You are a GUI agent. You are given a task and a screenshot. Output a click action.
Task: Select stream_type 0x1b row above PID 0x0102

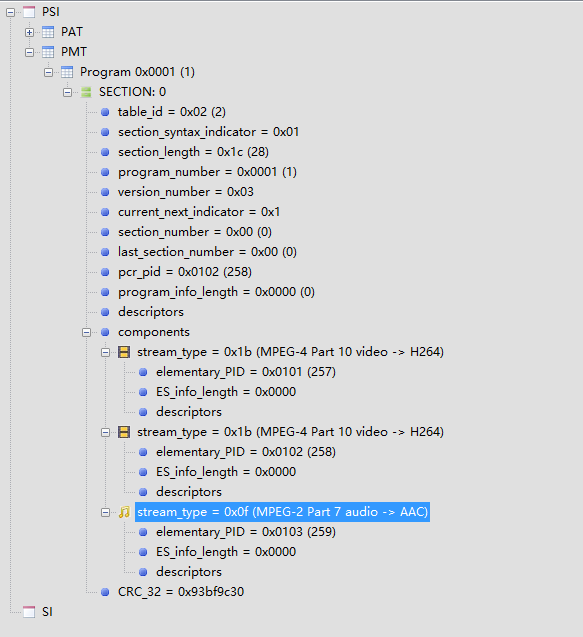click(x=290, y=432)
